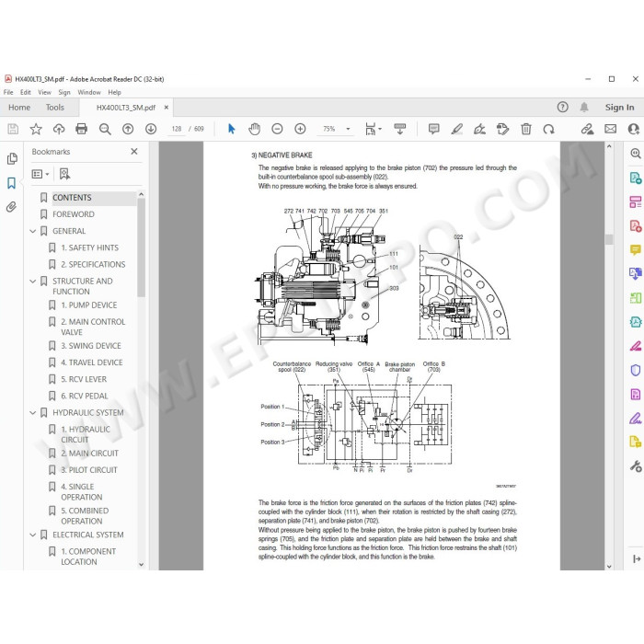Click the Save file toolbar icon
Image resolution: width=644 pixels, height=644 pixels.
tap(13, 129)
